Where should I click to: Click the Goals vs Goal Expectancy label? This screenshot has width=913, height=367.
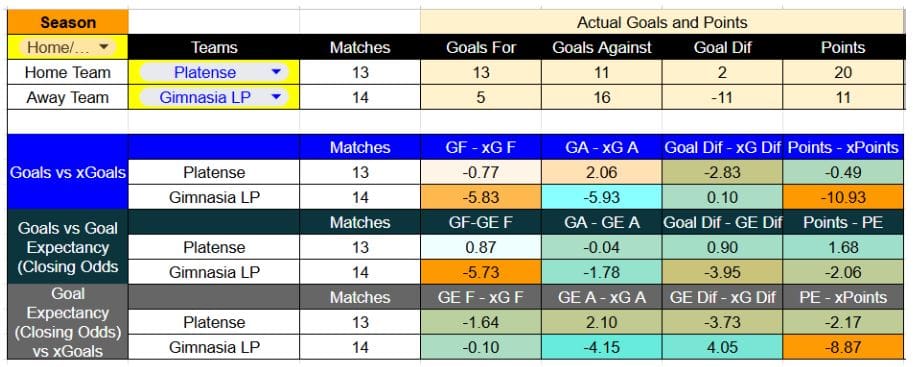(68, 247)
